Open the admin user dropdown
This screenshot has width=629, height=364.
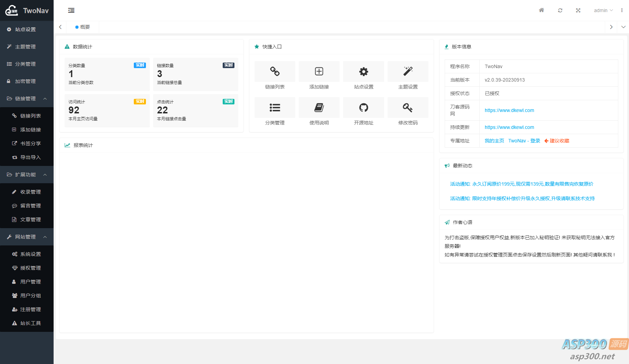click(603, 10)
